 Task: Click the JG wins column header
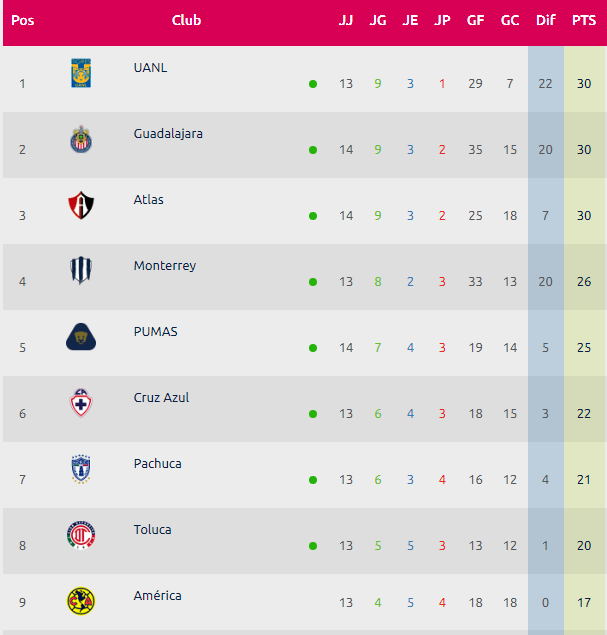(x=377, y=20)
